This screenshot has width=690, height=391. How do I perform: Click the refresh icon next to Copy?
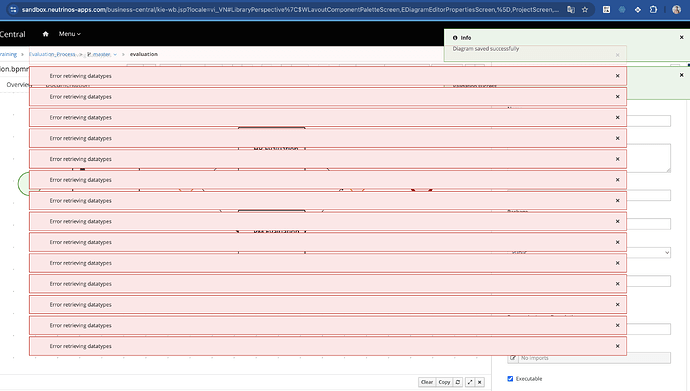(458, 382)
